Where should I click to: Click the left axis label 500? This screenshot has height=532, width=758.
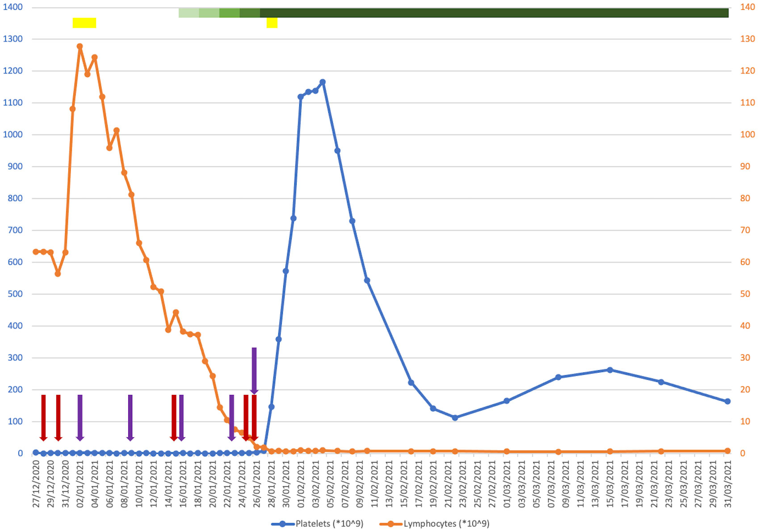click(15, 294)
